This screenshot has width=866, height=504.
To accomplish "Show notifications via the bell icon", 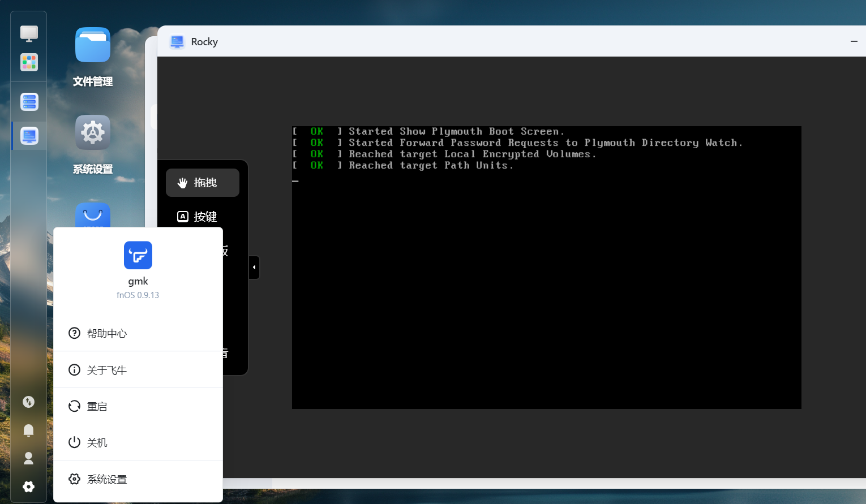I will 29,430.
